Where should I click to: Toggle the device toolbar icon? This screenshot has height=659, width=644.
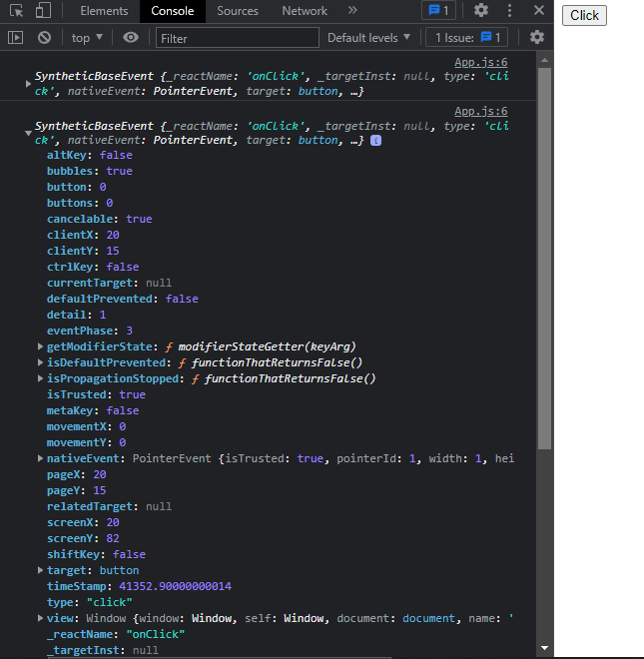(43, 11)
